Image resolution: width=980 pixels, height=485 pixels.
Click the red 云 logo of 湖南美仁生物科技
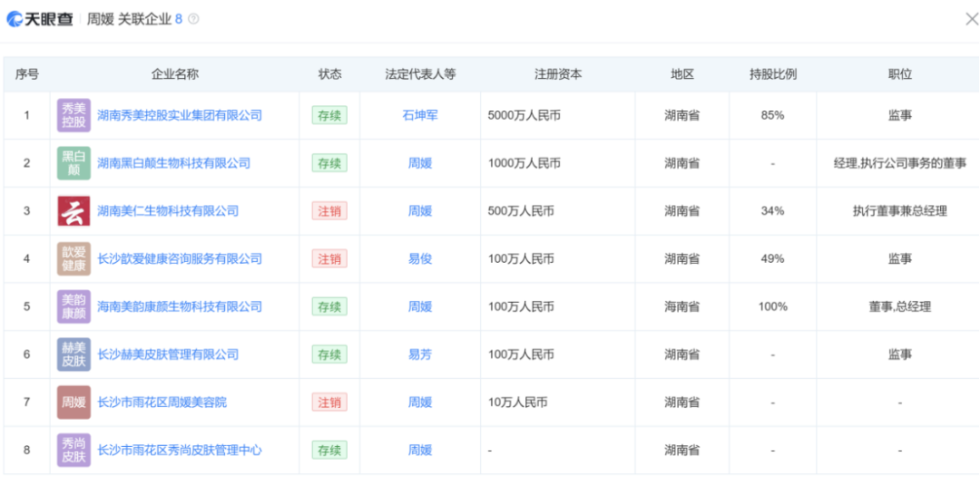[x=73, y=211]
